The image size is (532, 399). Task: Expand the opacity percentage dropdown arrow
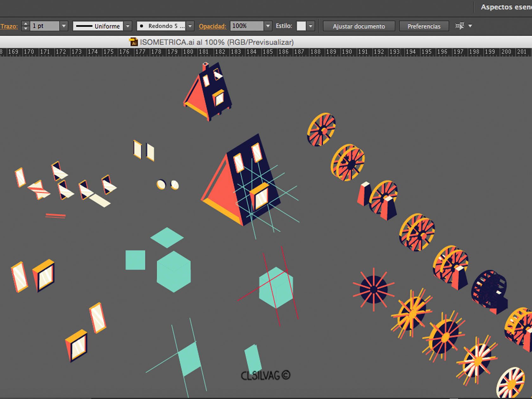click(x=268, y=26)
